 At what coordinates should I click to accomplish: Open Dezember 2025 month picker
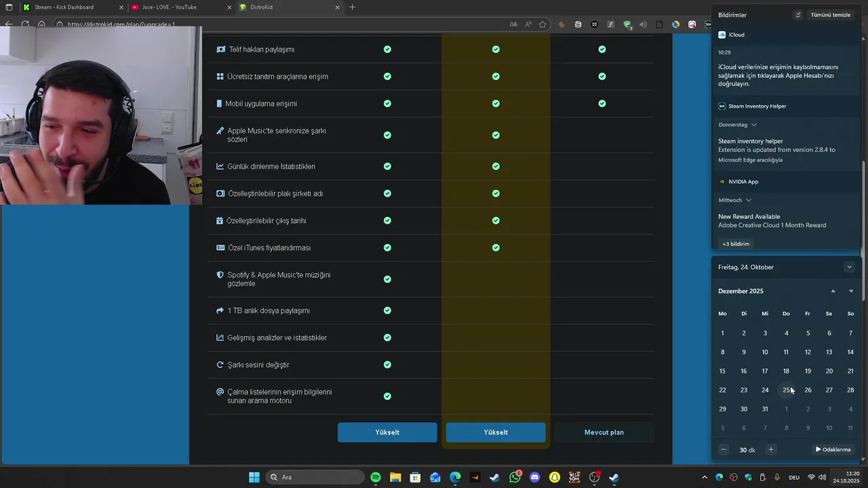click(x=741, y=291)
